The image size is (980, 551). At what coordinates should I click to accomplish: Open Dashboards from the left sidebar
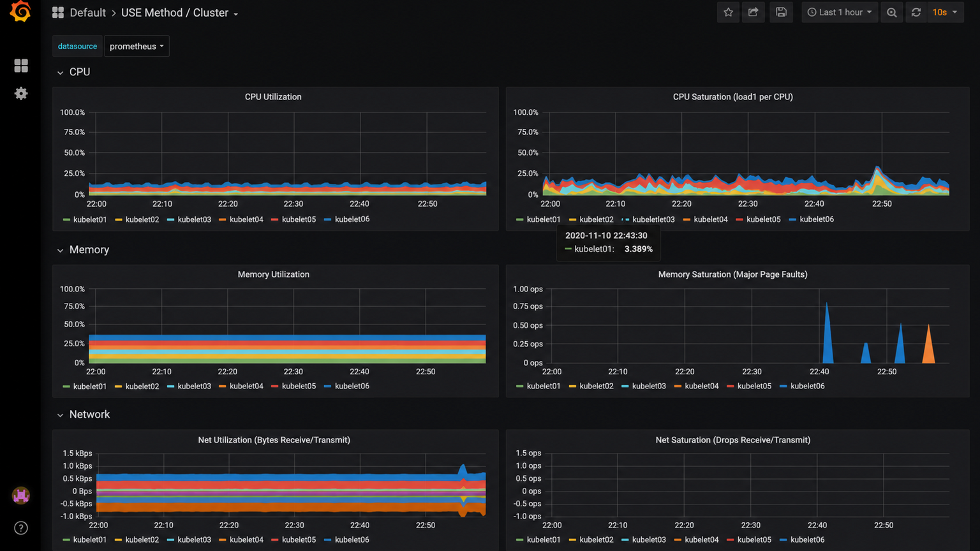(21, 66)
